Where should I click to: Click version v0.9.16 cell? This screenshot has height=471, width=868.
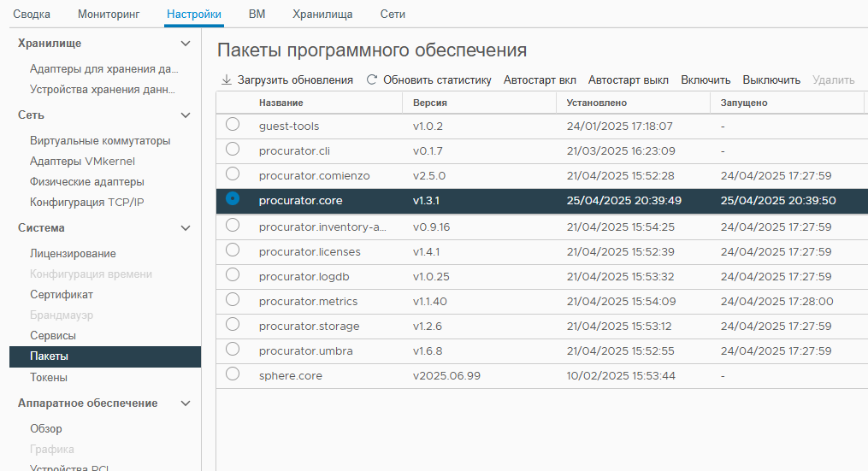[x=432, y=227]
